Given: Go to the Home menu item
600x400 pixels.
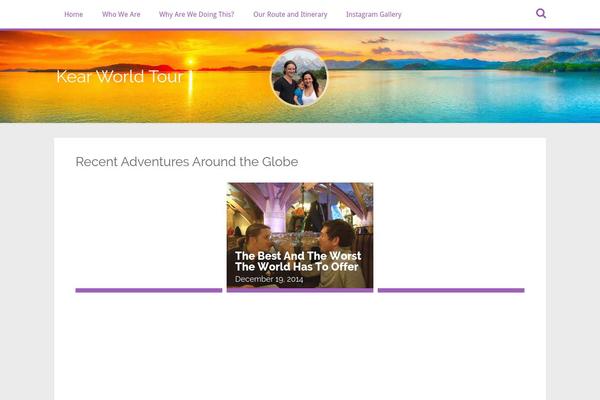Looking at the screenshot, I should [x=73, y=15].
